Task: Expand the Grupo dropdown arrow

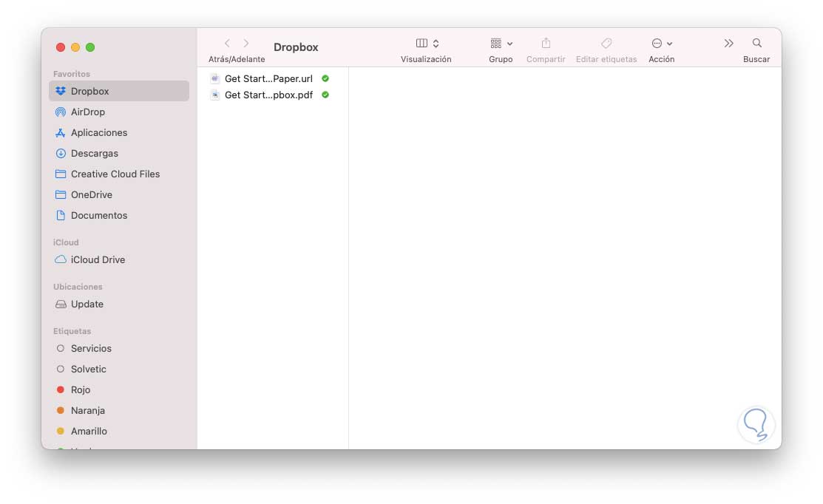Action: (509, 44)
